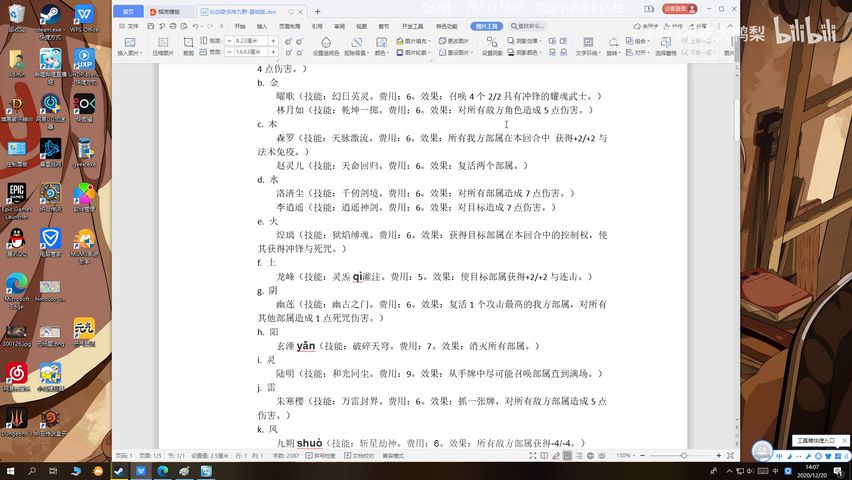Image resolution: width=852 pixels, height=480 pixels.
Task: Click the Compress Picture (压缩图片) icon
Action: 165,46
